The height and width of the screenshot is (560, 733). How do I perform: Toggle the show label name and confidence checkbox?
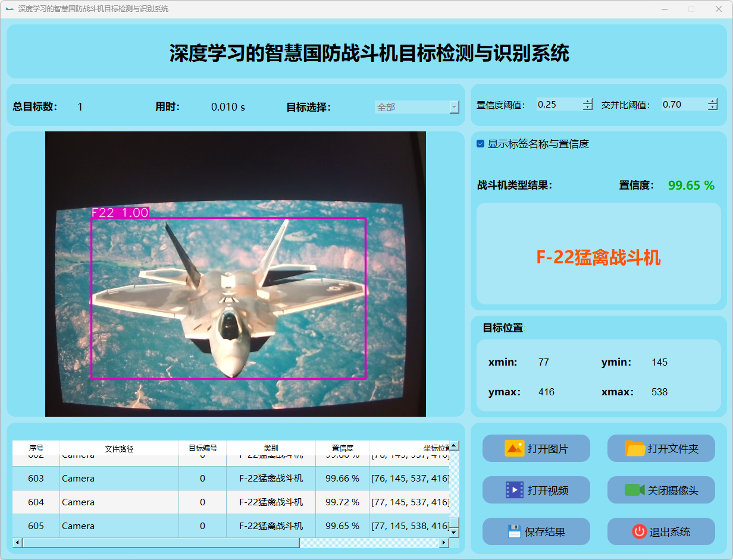(x=481, y=144)
